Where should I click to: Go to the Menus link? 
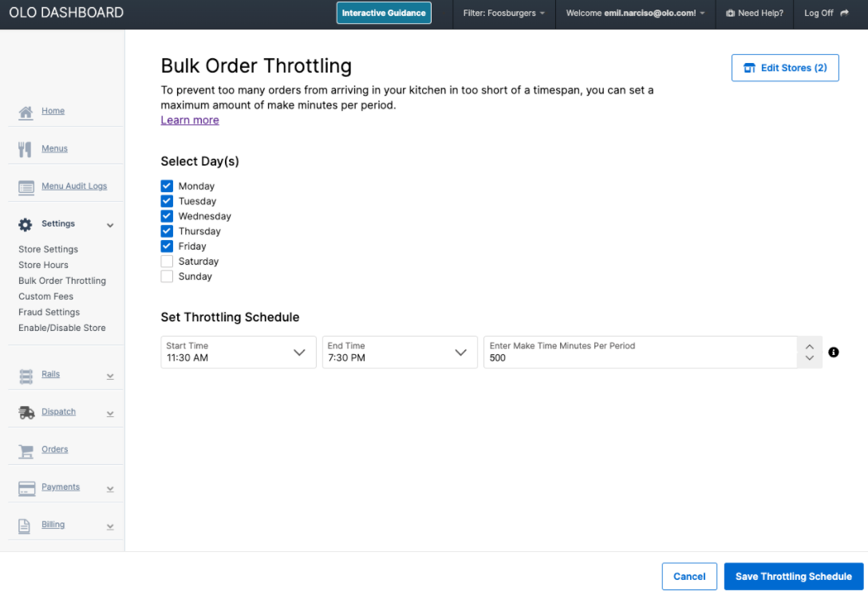click(x=54, y=148)
